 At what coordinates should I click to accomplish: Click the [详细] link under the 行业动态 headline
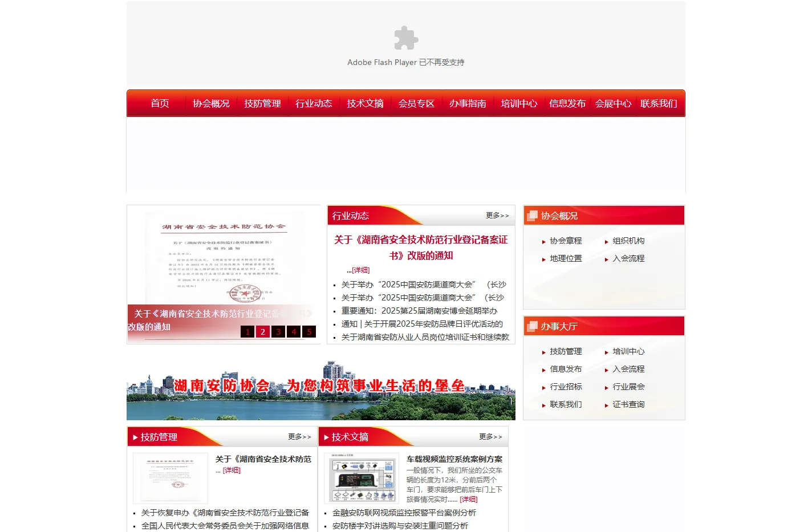coord(361,270)
